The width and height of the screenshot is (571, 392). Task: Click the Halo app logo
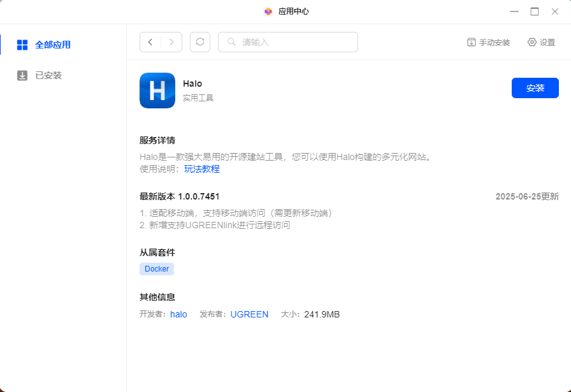157,91
